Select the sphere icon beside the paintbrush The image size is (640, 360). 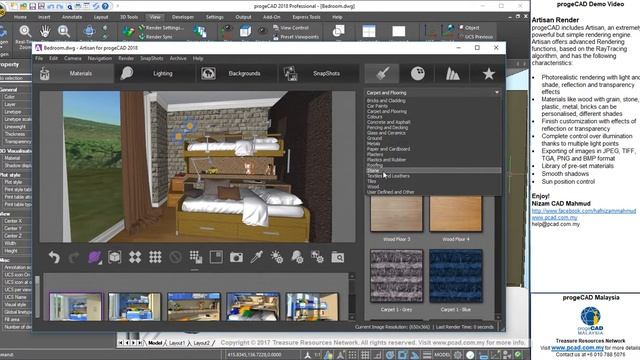tap(418, 73)
